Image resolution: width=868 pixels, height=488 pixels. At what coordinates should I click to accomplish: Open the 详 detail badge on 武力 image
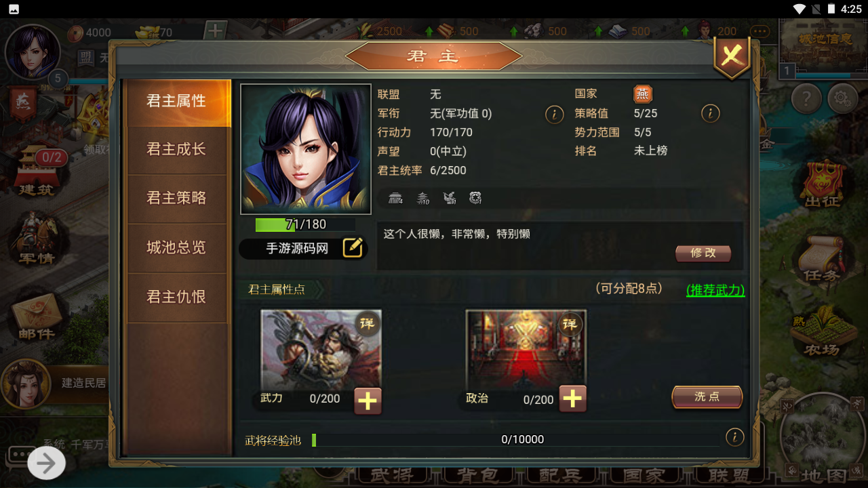point(366,324)
